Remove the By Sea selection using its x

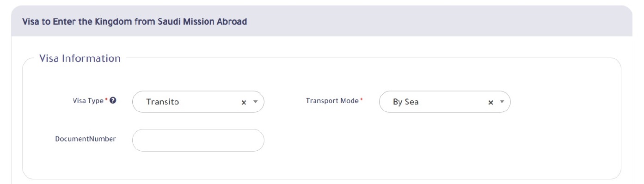[491, 103]
